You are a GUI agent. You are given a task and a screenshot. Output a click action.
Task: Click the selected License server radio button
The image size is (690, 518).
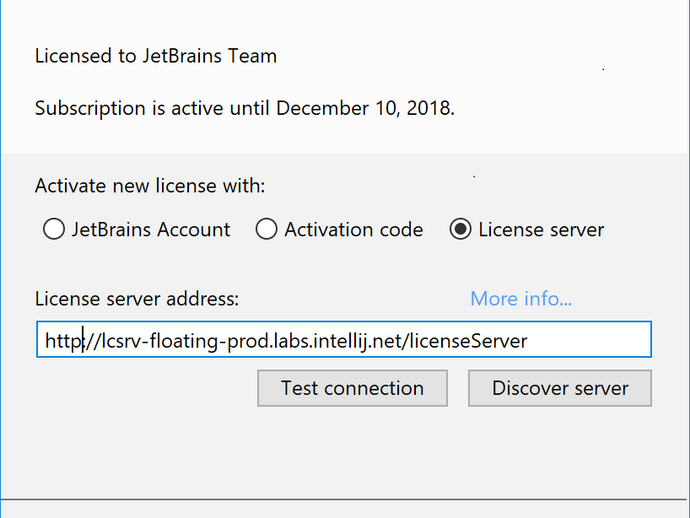click(x=460, y=229)
